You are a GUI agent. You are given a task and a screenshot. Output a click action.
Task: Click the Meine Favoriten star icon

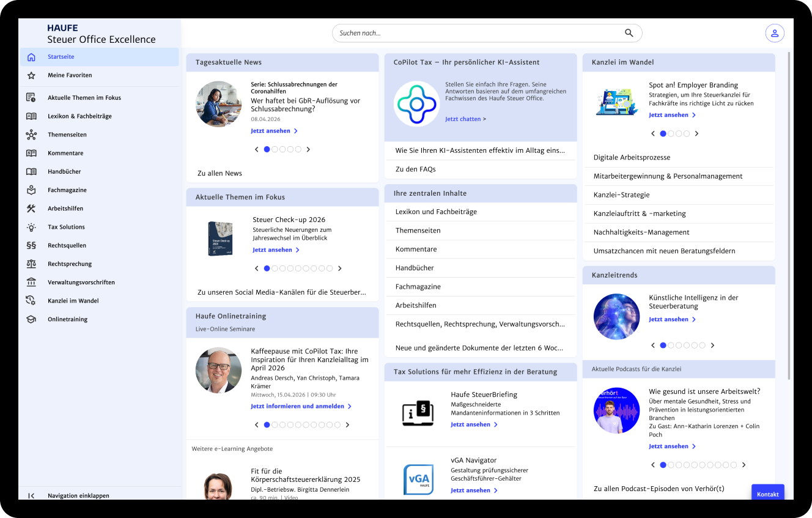pyautogui.click(x=31, y=75)
